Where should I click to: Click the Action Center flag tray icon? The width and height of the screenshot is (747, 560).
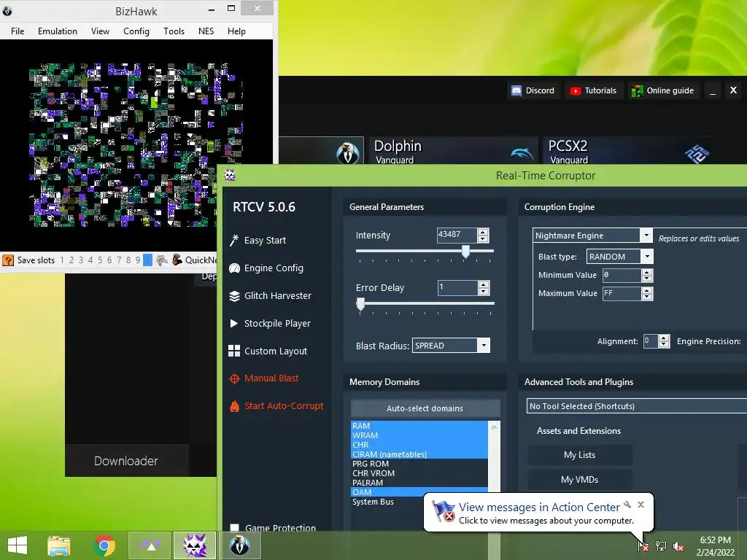coord(643,545)
